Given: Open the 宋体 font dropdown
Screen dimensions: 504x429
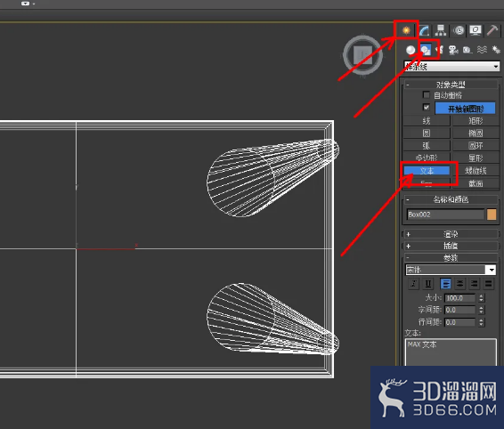Looking at the screenshot, I should pyautogui.click(x=451, y=270).
